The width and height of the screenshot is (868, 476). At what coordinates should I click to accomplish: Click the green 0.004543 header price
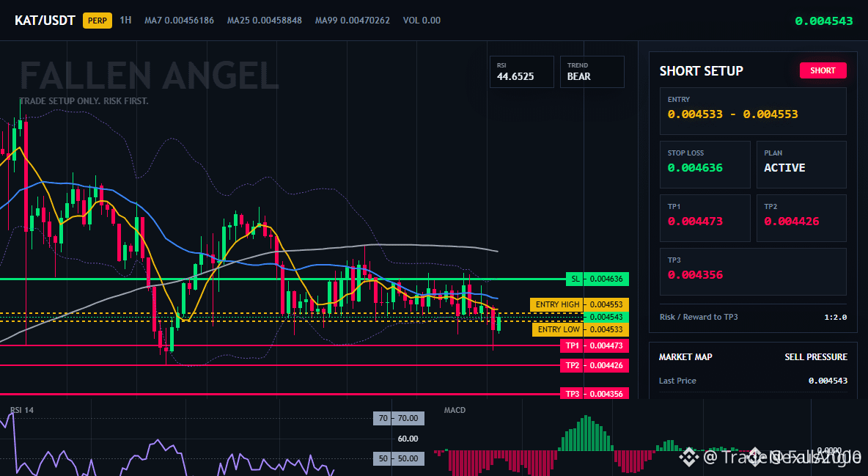824,21
